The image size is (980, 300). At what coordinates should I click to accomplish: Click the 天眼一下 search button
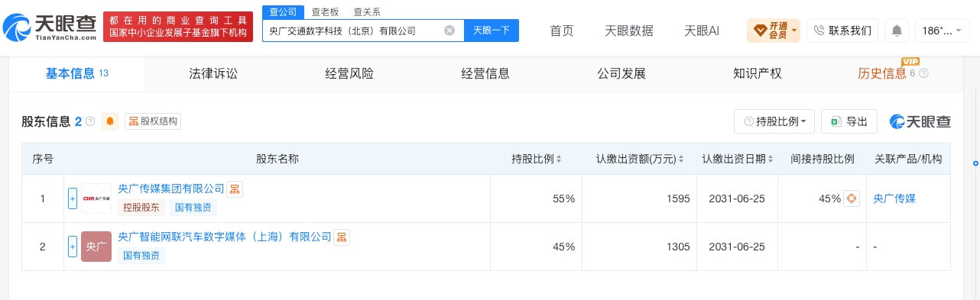pos(492,31)
